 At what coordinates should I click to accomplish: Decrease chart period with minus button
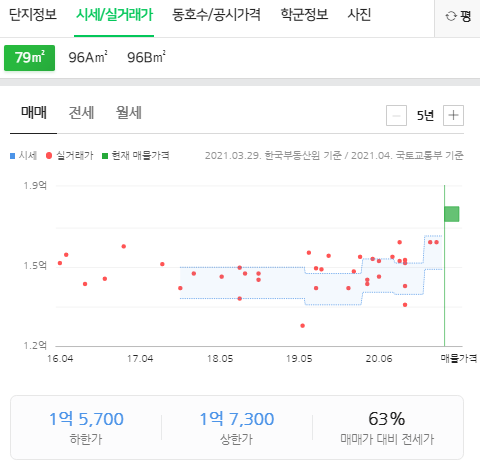point(396,116)
